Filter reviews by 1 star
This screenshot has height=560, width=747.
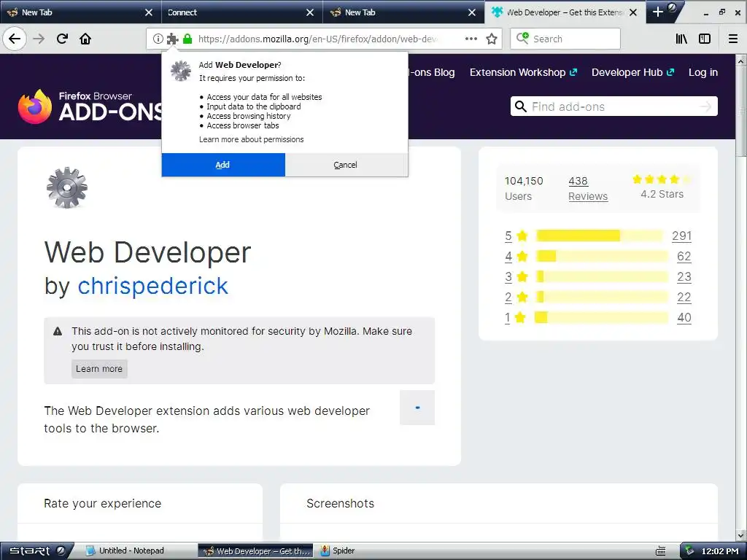point(515,318)
